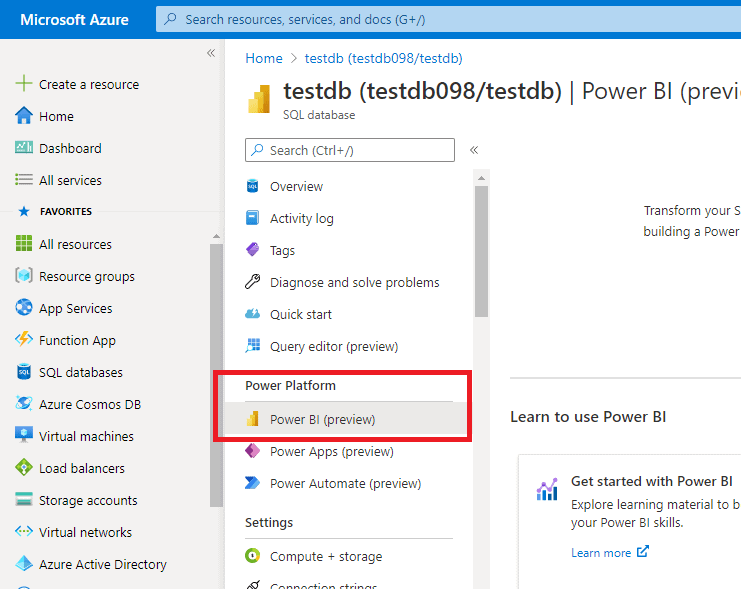Open the Home house icon in the sidebar
The image size is (741, 589).
(24, 116)
